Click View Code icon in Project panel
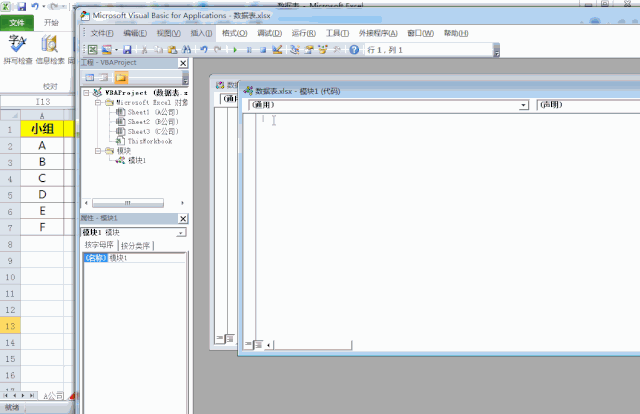Image resolution: width=640 pixels, height=414 pixels. click(x=90, y=77)
